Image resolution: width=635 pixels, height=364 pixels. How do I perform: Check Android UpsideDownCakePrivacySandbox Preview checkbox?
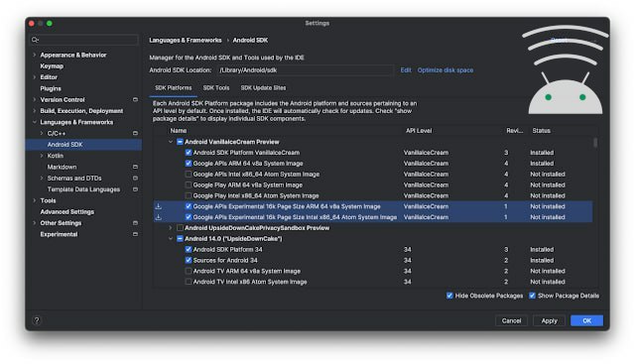[180, 228]
